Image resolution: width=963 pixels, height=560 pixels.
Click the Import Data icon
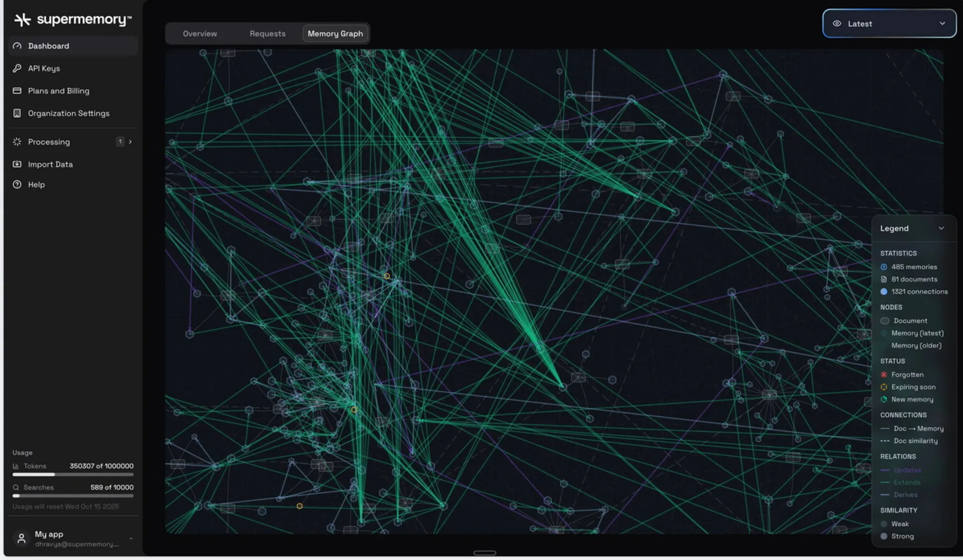(x=17, y=164)
